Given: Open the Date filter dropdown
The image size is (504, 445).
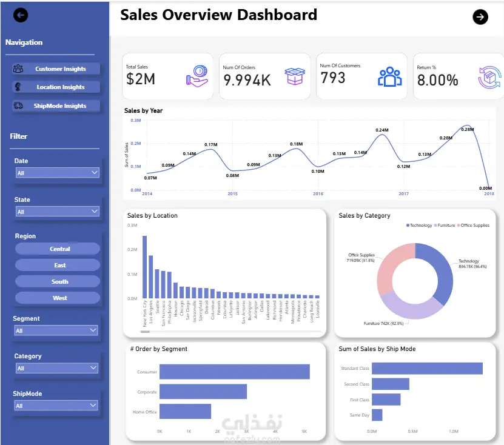Looking at the screenshot, I should [x=58, y=173].
